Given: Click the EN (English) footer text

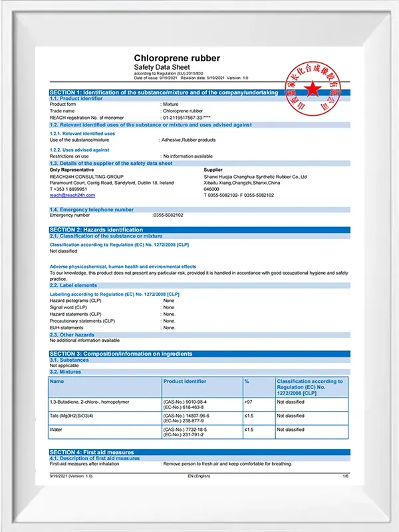Looking at the screenshot, I should click(199, 477).
